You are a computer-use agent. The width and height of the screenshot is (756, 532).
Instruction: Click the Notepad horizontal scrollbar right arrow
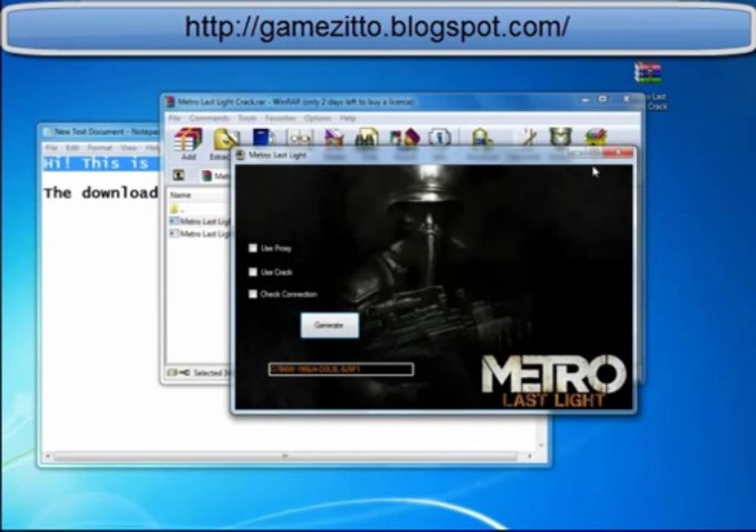point(530,456)
